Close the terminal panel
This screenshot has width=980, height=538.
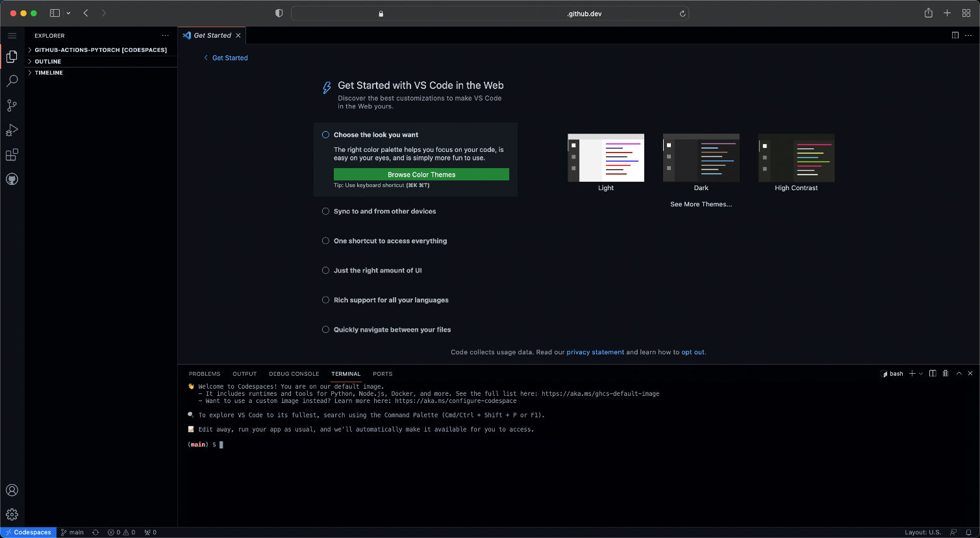(970, 373)
